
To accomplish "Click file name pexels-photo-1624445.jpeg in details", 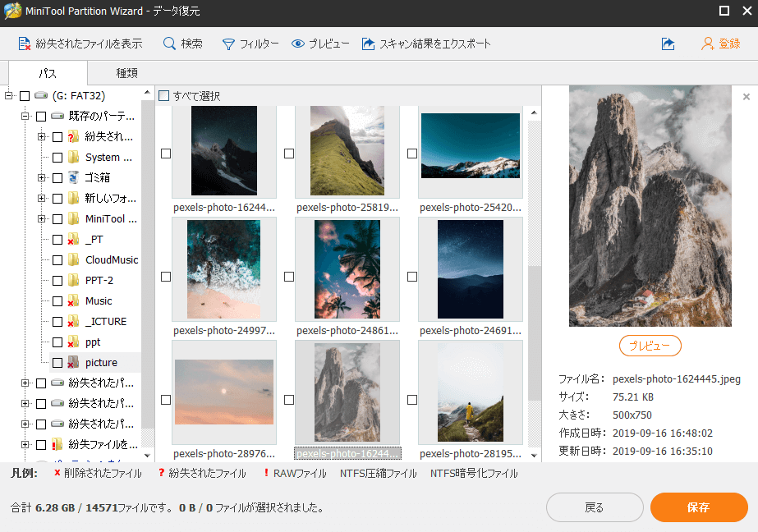I will 677,379.
